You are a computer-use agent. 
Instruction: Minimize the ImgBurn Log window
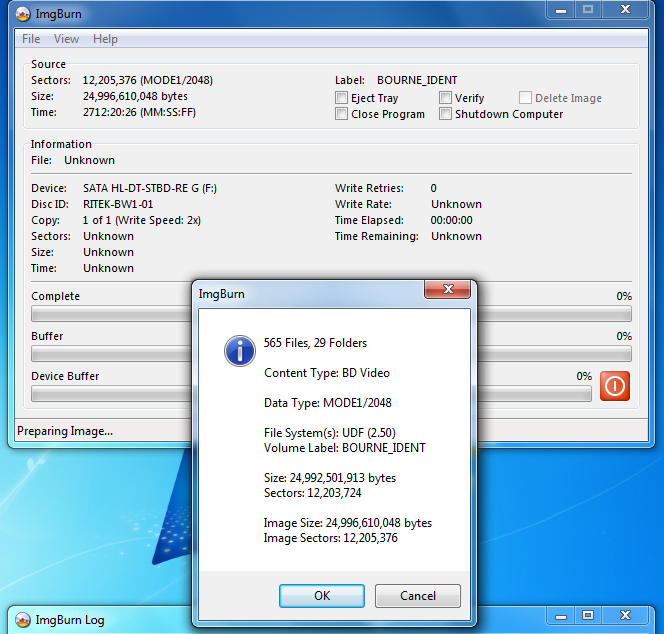[561, 616]
